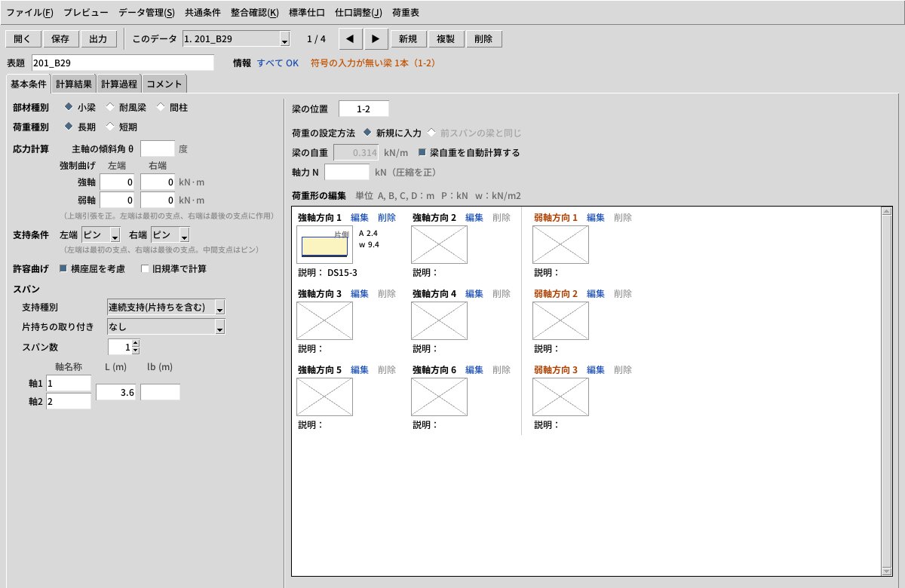Open the 左端 support condition dropdown
The width and height of the screenshot is (905, 588).
coord(101,234)
